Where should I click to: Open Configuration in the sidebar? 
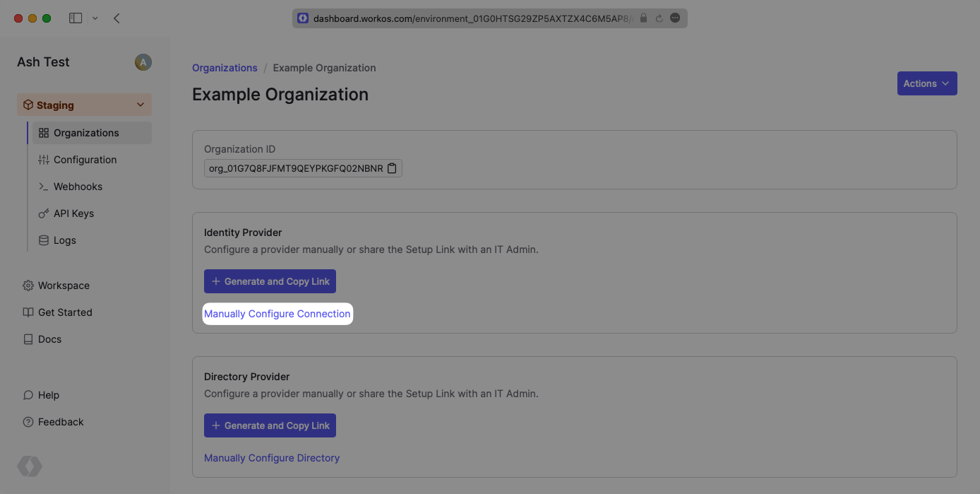(x=85, y=160)
